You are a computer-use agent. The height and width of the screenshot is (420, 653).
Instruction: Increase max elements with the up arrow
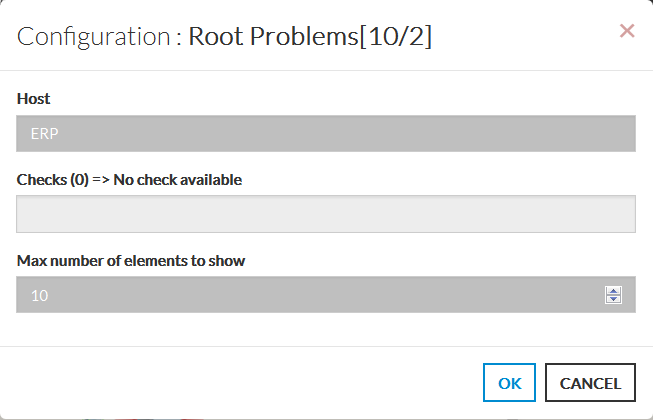(614, 290)
